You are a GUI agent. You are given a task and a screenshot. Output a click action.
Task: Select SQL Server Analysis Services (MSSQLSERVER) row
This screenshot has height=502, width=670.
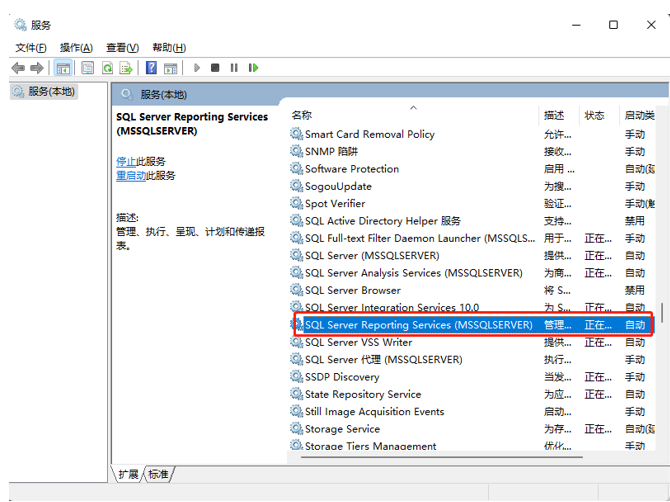(472, 273)
